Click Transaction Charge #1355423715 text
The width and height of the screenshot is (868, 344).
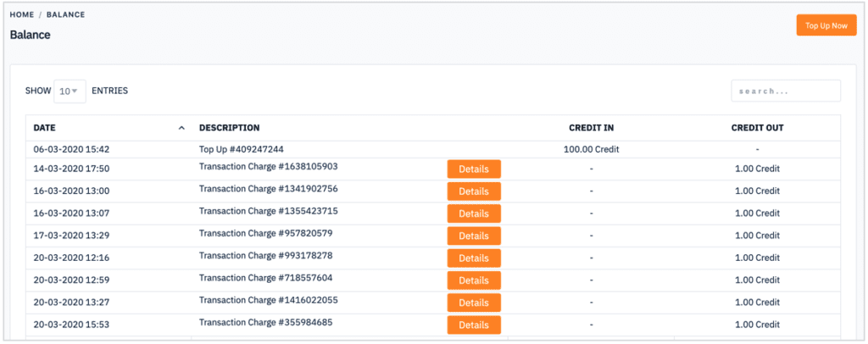(x=269, y=211)
